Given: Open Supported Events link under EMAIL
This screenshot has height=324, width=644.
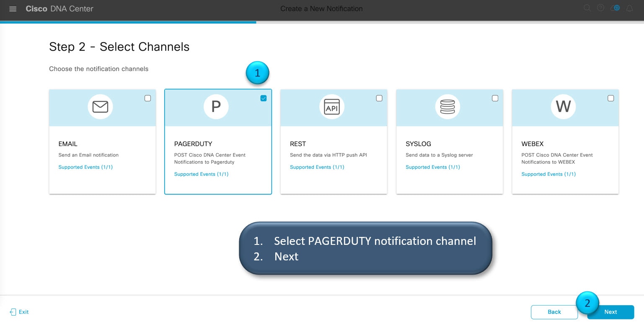Looking at the screenshot, I should pyautogui.click(x=85, y=167).
